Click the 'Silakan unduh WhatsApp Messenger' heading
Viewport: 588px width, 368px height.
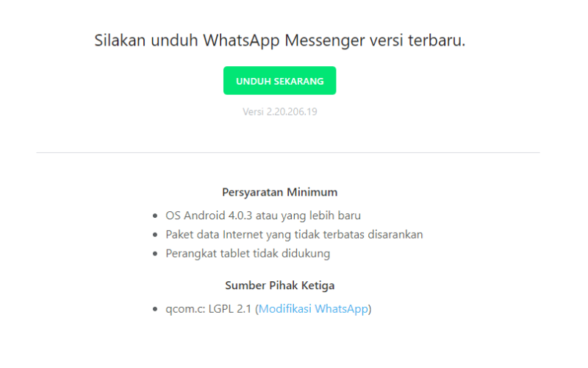click(279, 40)
